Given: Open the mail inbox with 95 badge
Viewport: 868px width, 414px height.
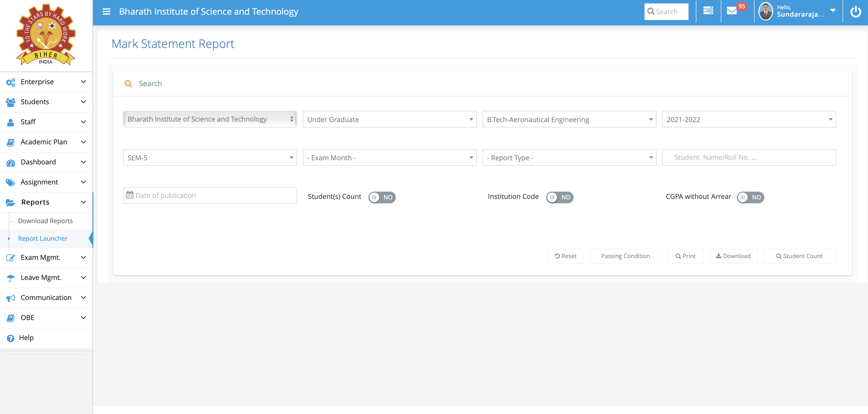Looking at the screenshot, I should [732, 11].
